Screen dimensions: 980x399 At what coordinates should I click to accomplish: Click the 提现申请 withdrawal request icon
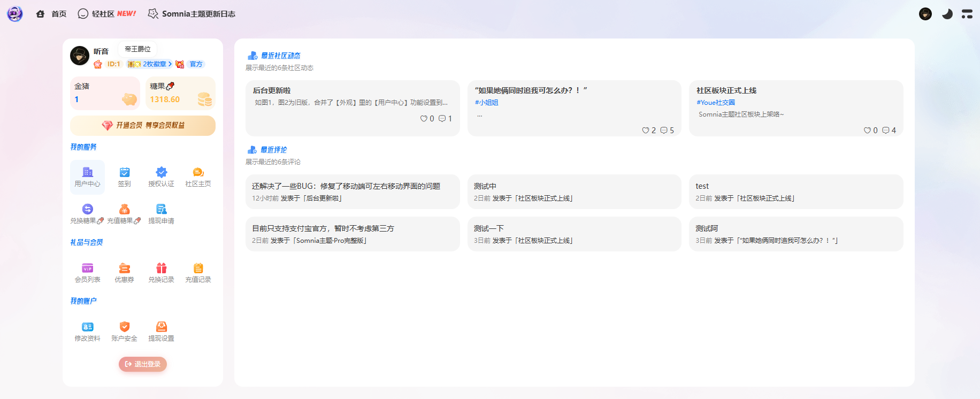(x=161, y=209)
